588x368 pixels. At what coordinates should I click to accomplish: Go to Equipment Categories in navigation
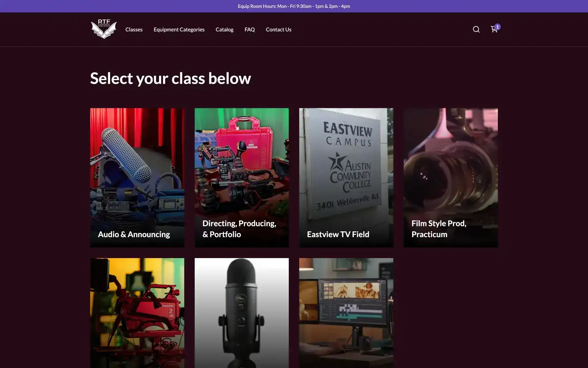[x=179, y=29]
